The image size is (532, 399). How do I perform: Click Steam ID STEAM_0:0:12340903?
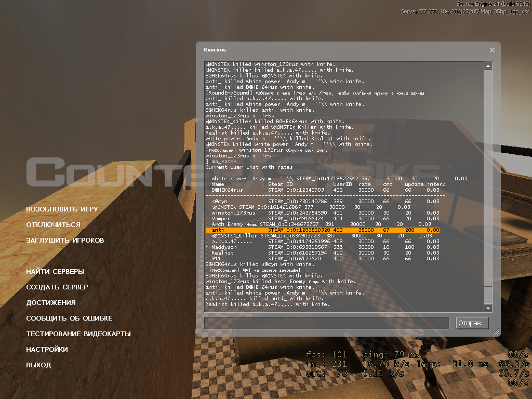click(296, 190)
